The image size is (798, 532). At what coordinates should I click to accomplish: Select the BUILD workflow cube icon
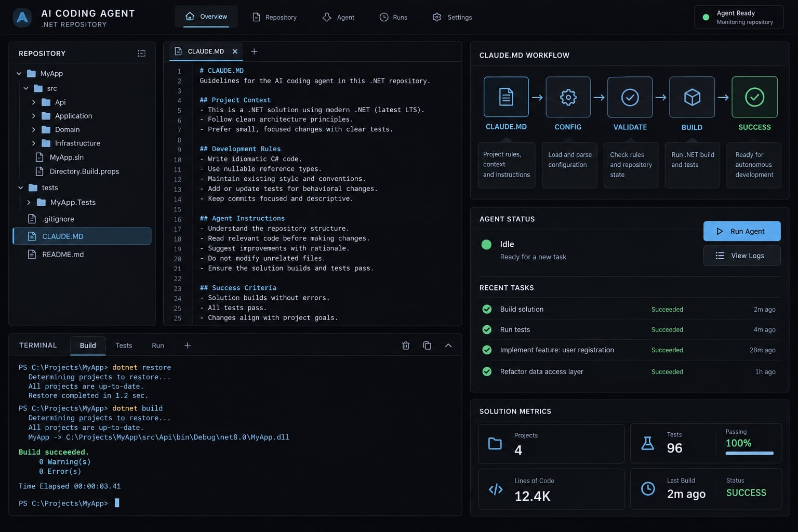[x=692, y=97]
